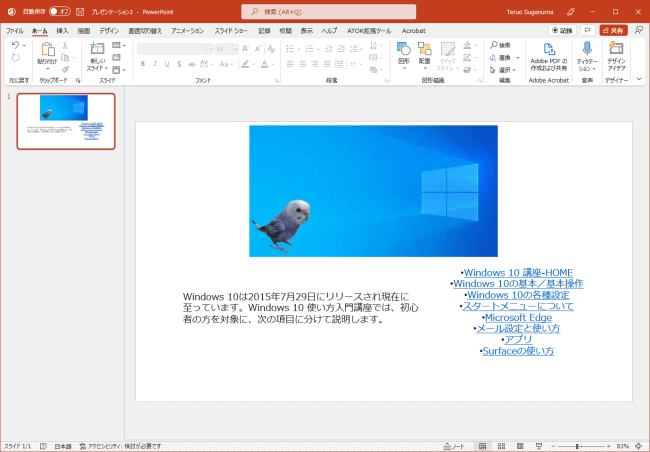Click the Slide Sorter view icon

tap(501, 446)
